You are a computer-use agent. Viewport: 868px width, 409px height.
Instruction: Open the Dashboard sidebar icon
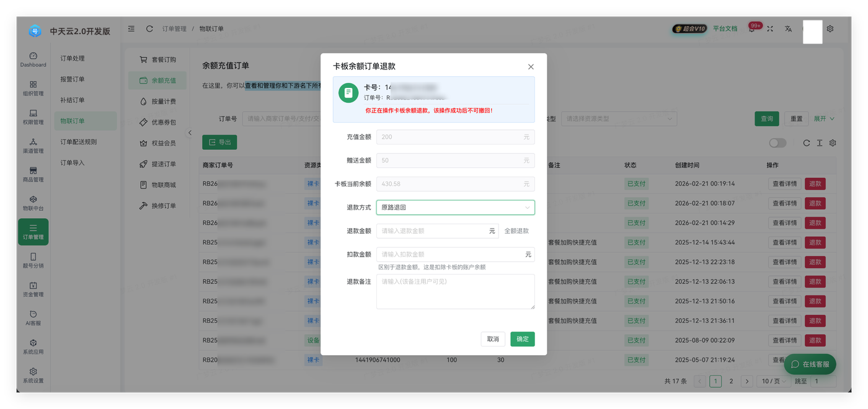[x=33, y=59]
